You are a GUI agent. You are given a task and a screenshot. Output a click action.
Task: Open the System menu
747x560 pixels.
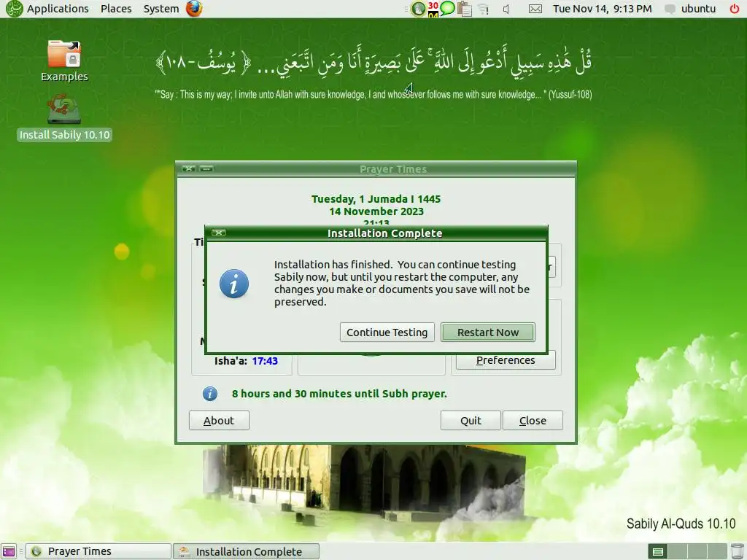tap(161, 9)
